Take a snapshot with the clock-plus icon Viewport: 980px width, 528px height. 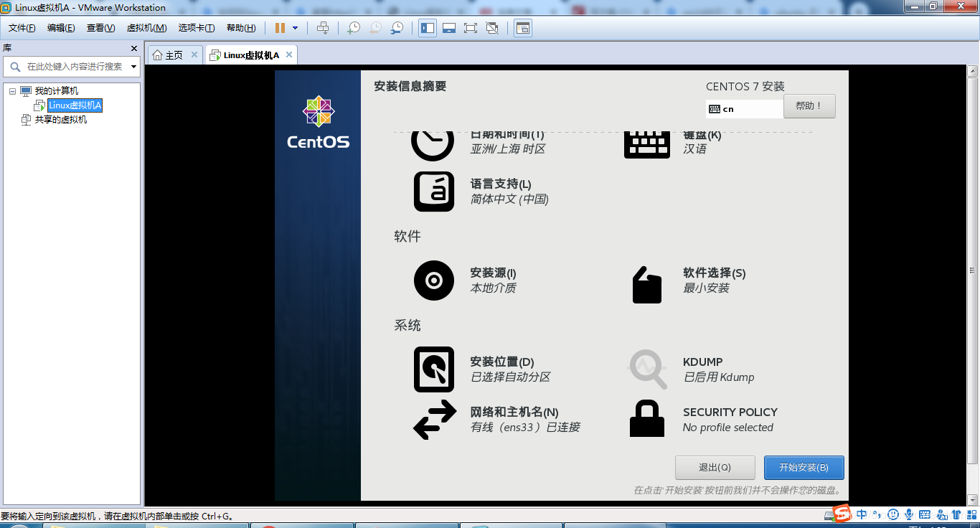[354, 28]
